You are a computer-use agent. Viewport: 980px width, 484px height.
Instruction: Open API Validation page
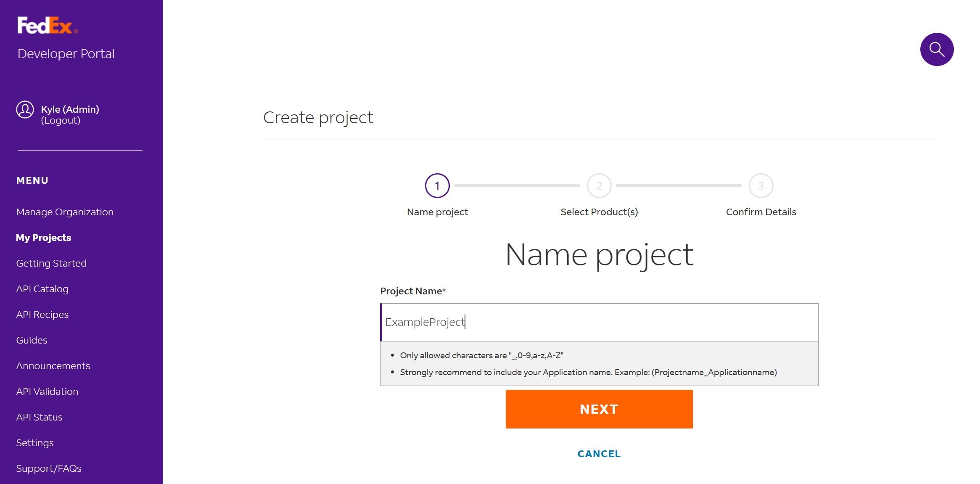(47, 391)
